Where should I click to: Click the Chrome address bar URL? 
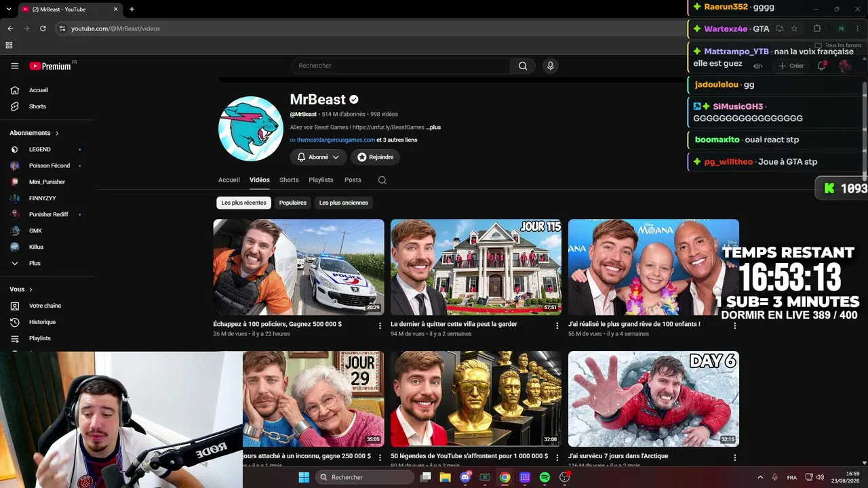pos(116,28)
